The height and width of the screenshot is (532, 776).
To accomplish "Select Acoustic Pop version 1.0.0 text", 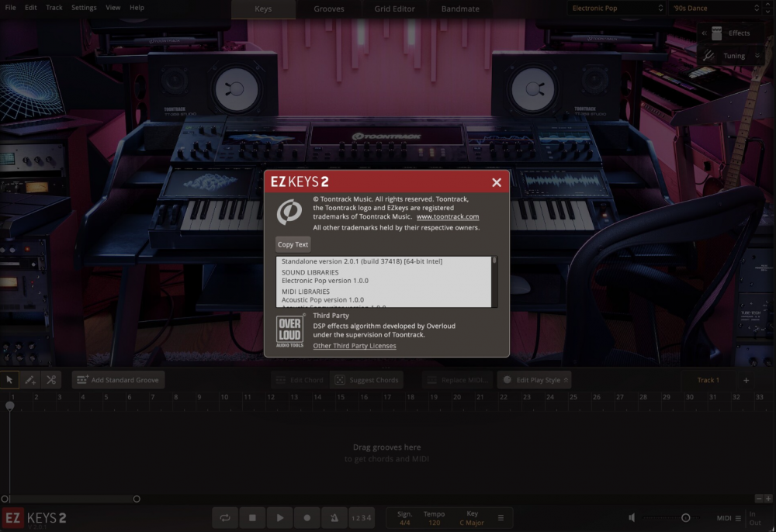I will [x=322, y=299].
